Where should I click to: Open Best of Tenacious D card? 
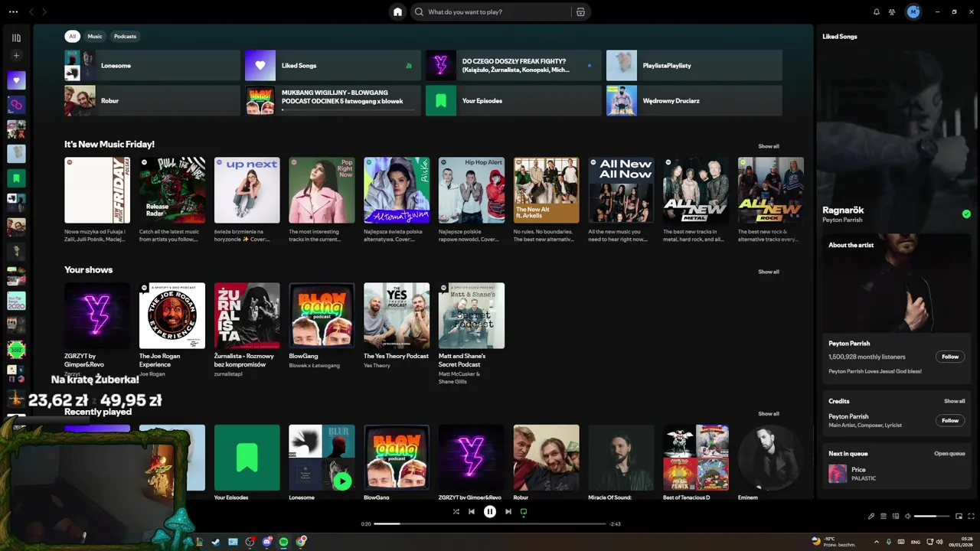tap(696, 461)
